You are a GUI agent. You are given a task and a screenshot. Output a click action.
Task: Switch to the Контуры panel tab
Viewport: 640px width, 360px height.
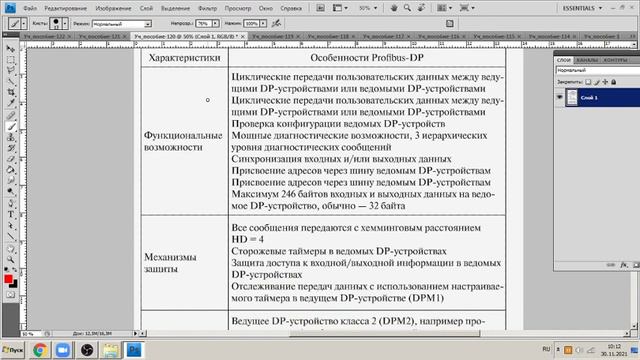pos(615,60)
